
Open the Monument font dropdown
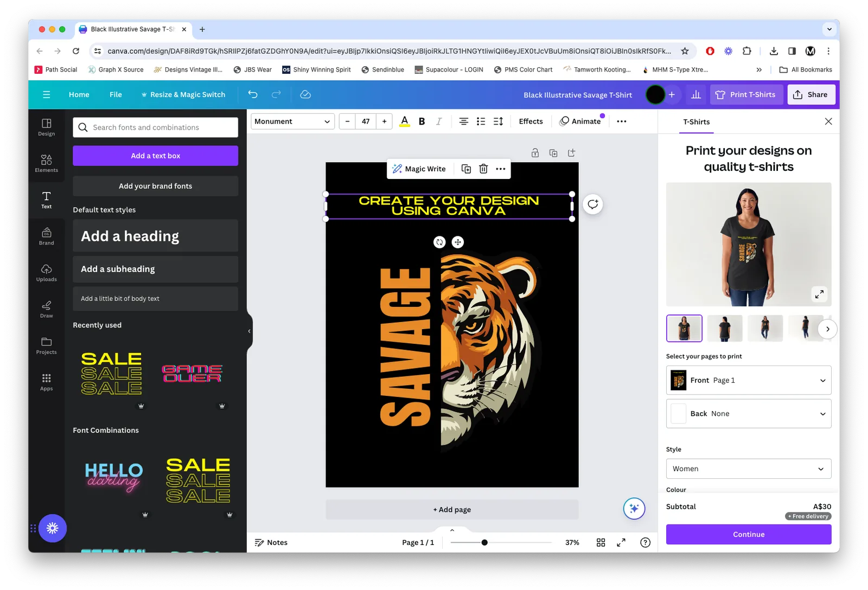tap(292, 121)
